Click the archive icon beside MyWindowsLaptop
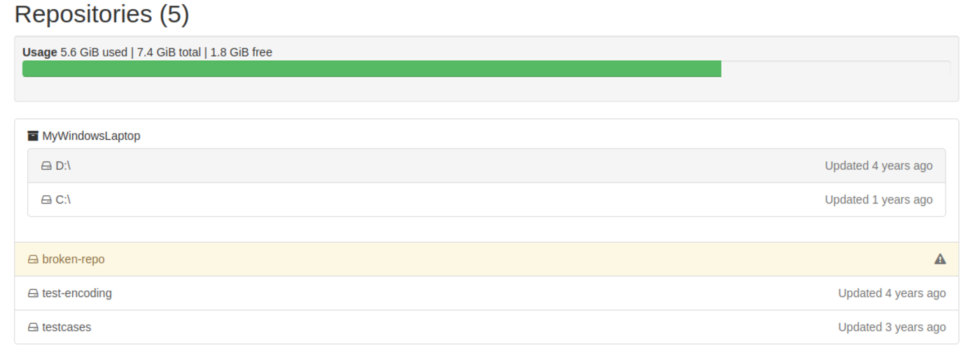Screen dimensions: 980x356 point(33,136)
